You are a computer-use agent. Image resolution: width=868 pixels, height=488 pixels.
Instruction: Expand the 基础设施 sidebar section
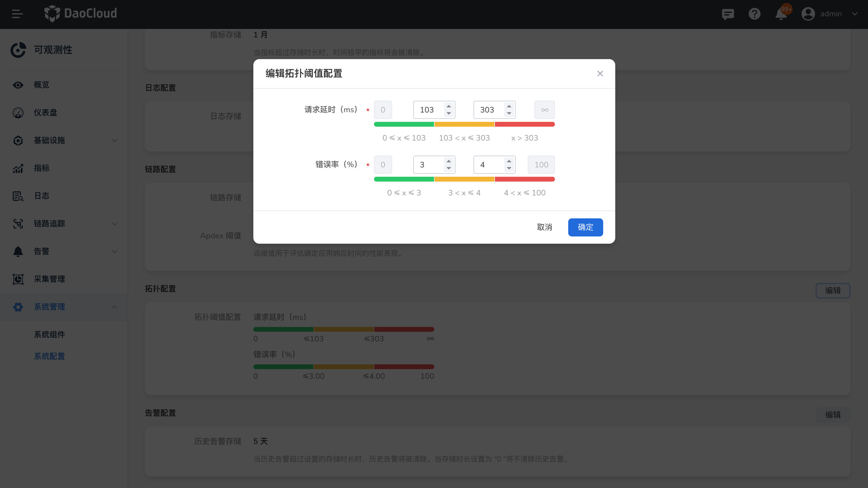pos(114,141)
